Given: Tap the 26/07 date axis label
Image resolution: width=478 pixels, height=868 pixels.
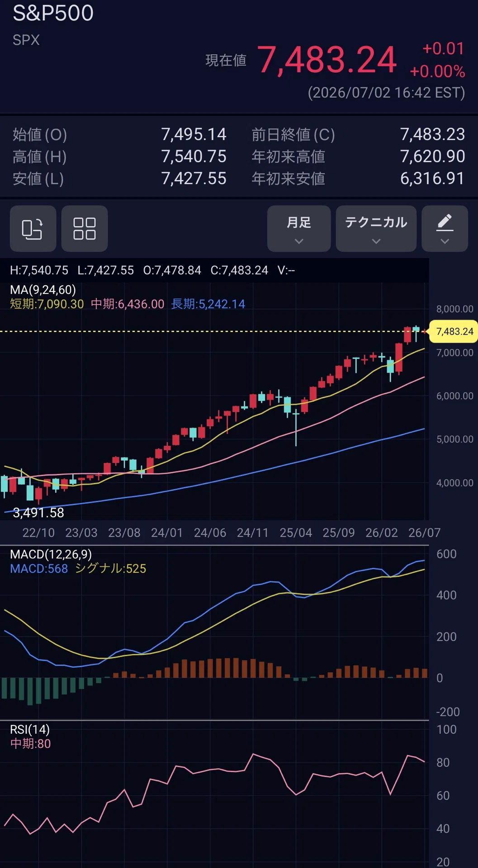Looking at the screenshot, I should tap(424, 533).
